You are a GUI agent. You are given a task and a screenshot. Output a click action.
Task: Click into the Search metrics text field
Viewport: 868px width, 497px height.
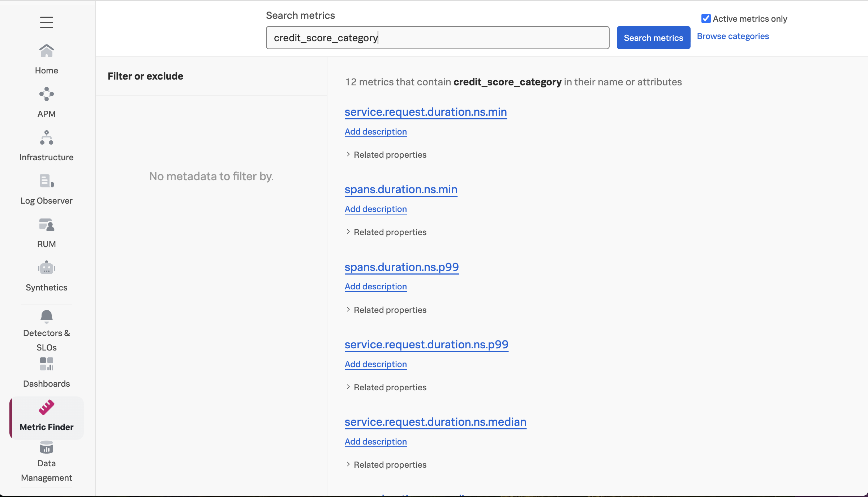tap(437, 38)
